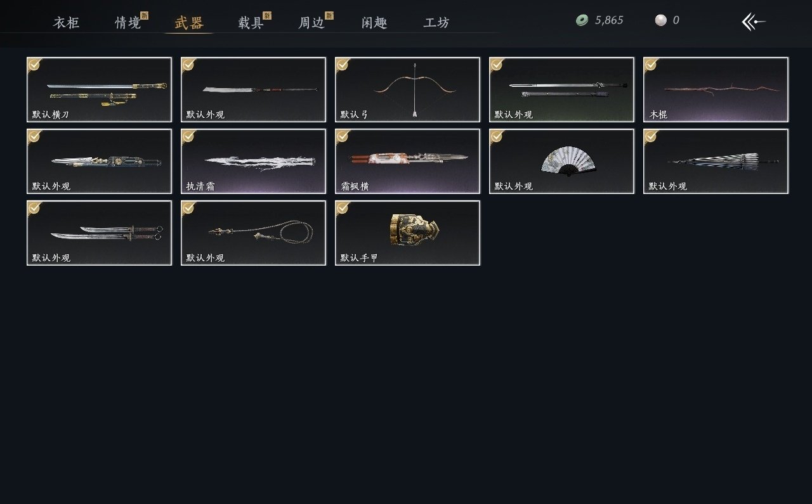Open the 周边 tab
This screenshot has width=812, height=504.
point(312,23)
